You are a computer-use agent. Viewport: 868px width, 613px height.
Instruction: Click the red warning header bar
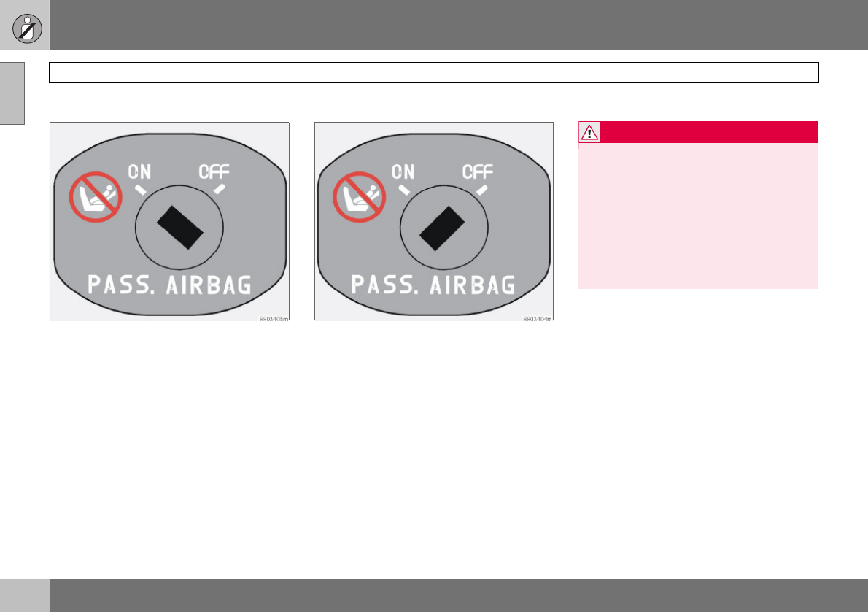coord(699,132)
